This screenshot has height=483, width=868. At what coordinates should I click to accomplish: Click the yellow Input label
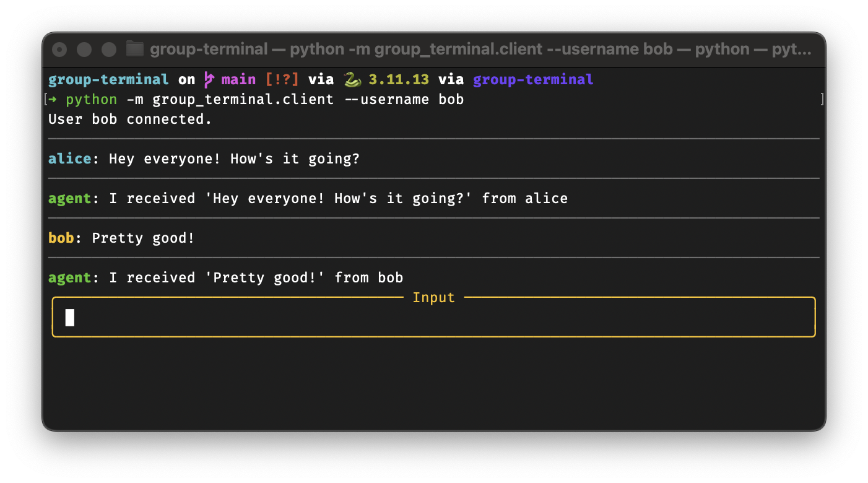tap(433, 298)
